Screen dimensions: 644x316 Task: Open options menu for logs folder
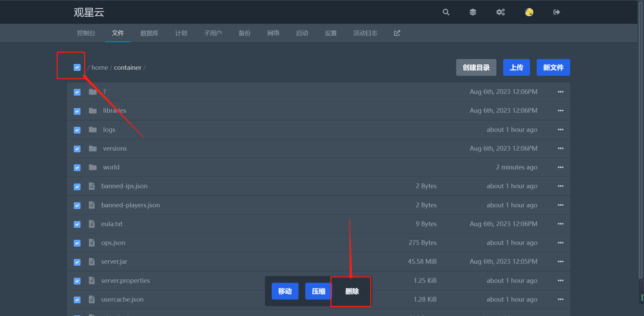coord(560,129)
